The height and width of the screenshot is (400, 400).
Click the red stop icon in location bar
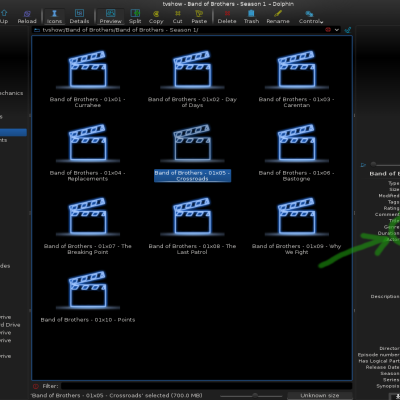point(328,30)
